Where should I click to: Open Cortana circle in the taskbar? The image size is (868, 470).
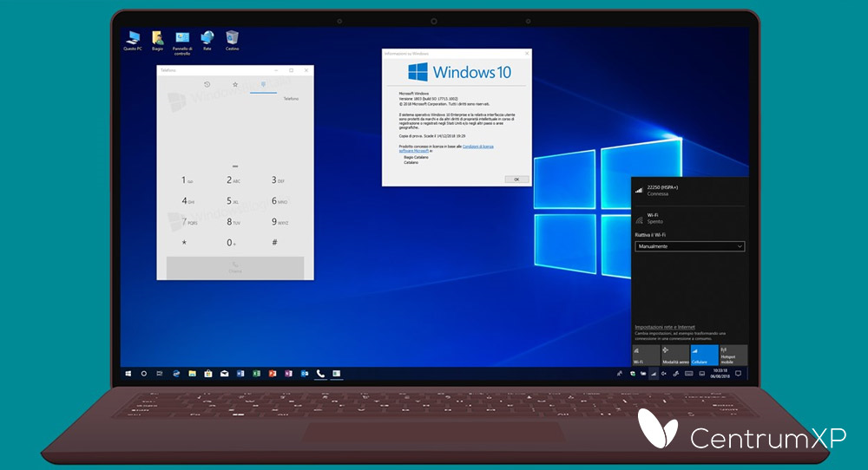[144, 374]
